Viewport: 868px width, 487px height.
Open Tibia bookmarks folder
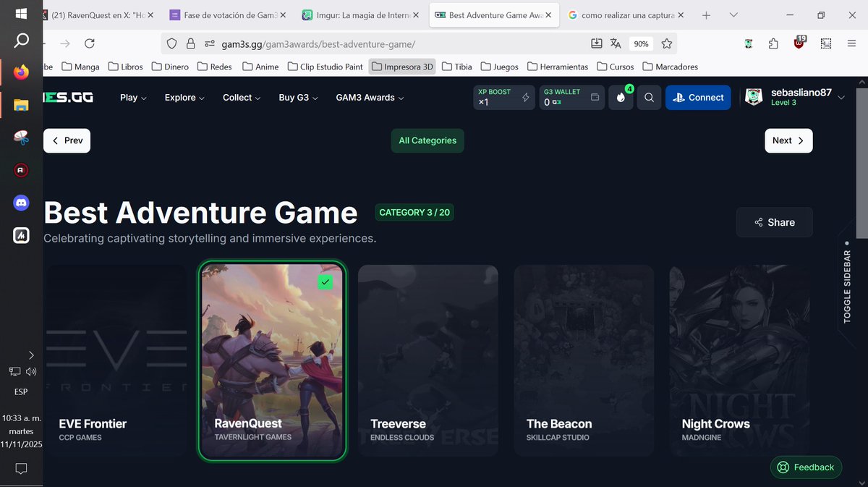click(456, 67)
